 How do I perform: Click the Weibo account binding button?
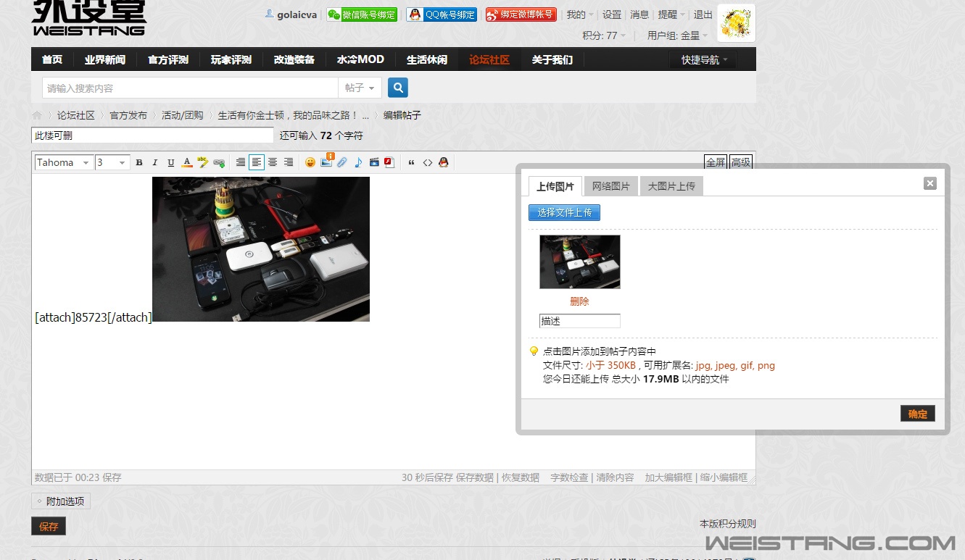pos(521,14)
